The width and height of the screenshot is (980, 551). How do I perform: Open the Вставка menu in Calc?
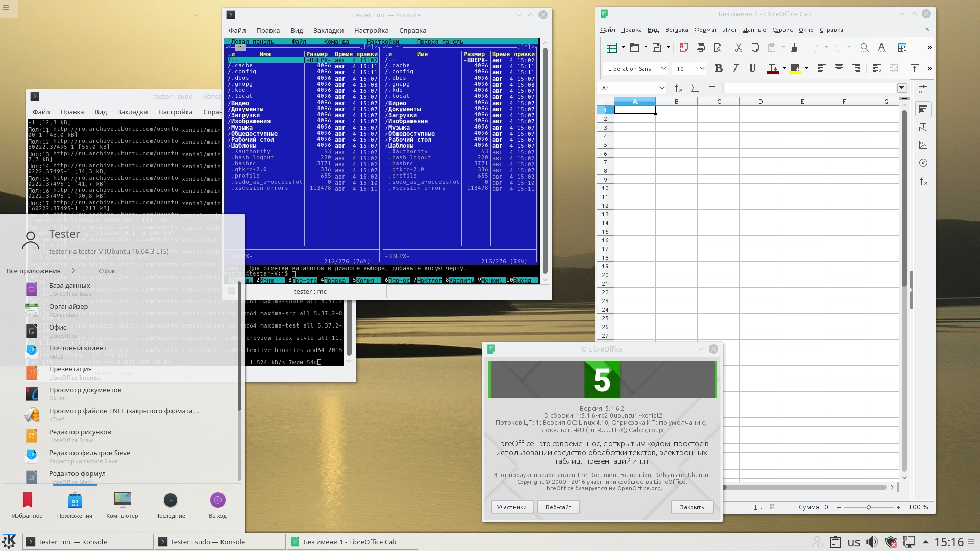676,30
